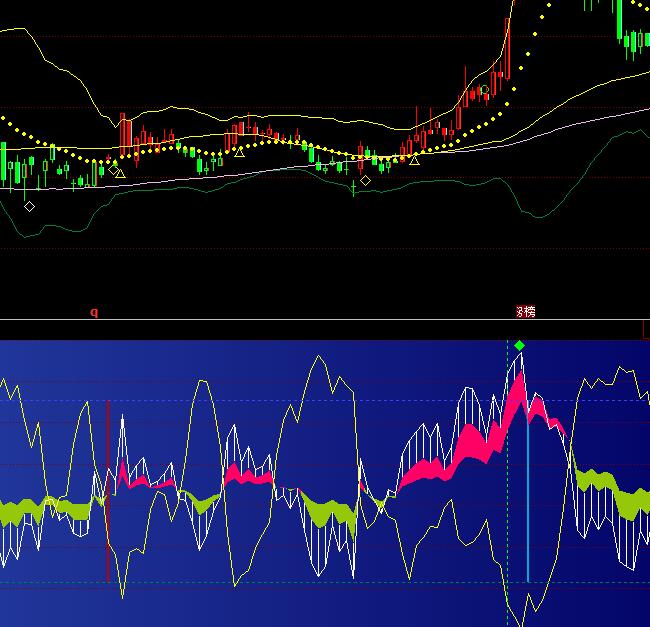
Task: Click the white diamond marker below the middle candles
Action: click(x=365, y=180)
